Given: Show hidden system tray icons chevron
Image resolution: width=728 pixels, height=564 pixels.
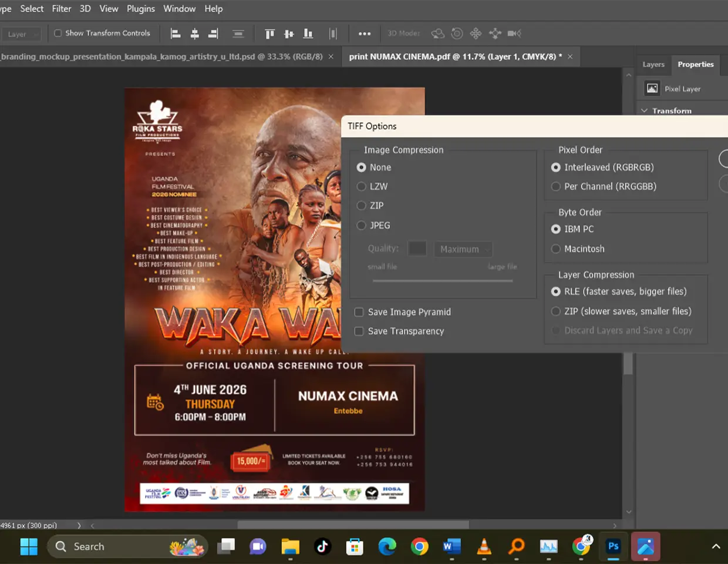Looking at the screenshot, I should click(x=716, y=546).
